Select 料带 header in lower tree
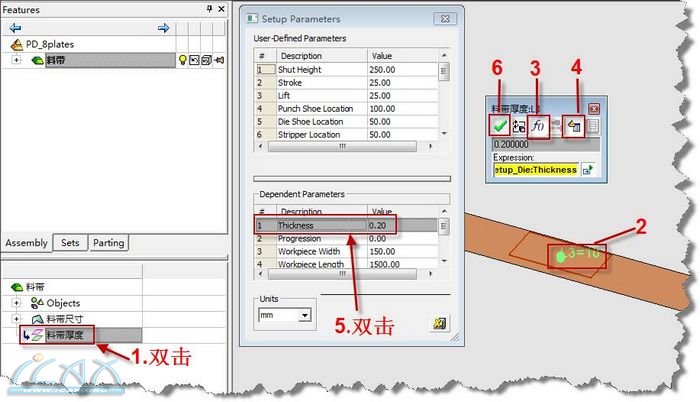The image size is (700, 402). 35,287
